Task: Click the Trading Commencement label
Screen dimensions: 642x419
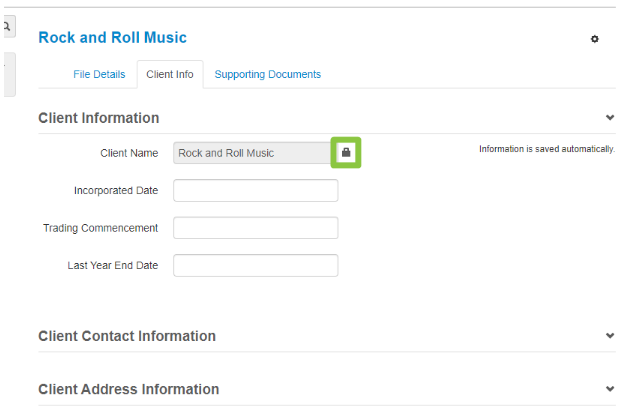Action: [100, 228]
